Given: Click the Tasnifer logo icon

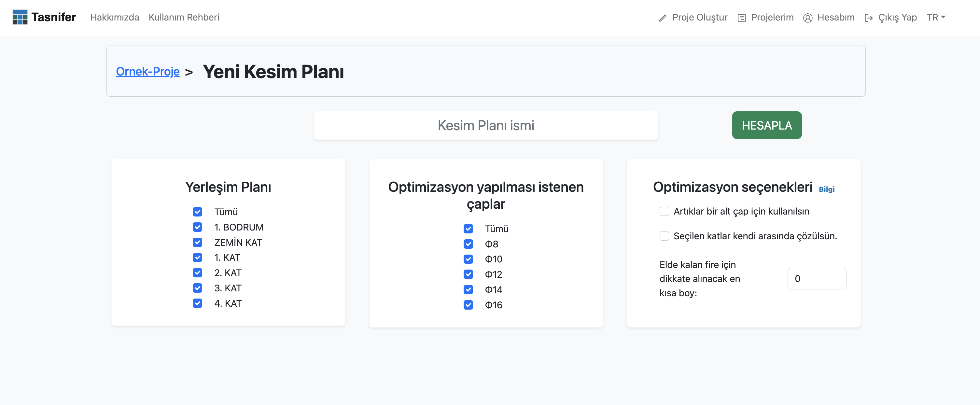Looking at the screenshot, I should pos(20,17).
